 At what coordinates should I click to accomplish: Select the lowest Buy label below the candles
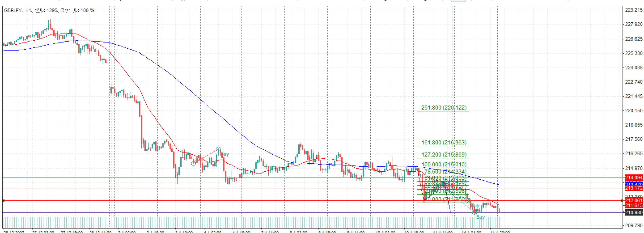click(x=480, y=217)
